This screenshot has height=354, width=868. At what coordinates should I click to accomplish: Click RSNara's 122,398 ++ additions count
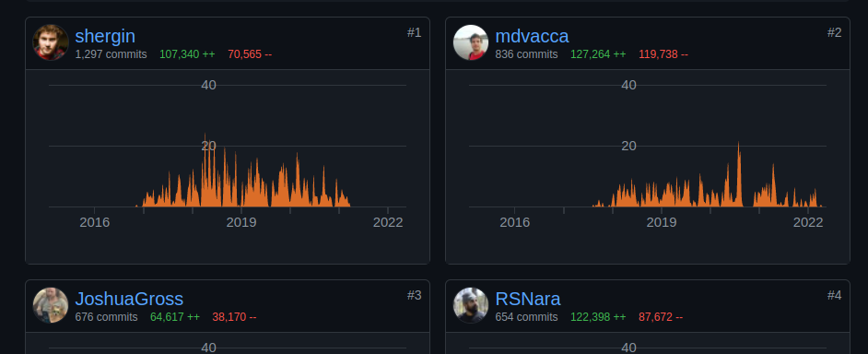coord(598,317)
